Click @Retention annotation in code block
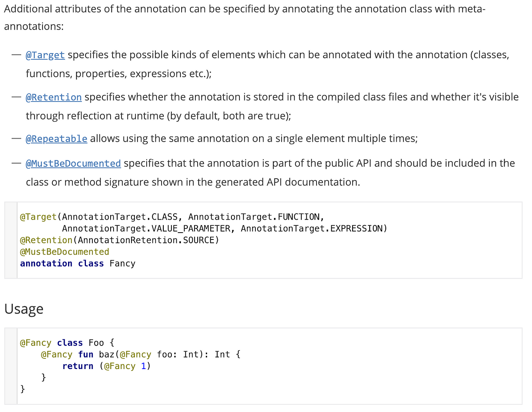 click(46, 240)
